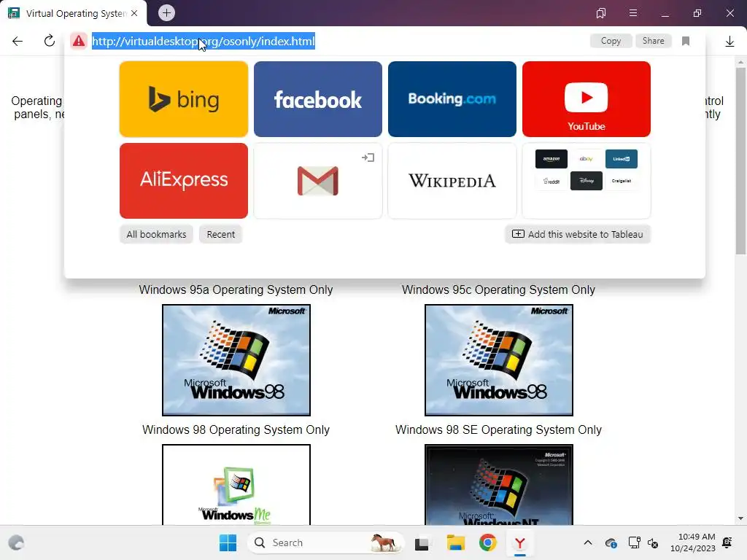Click the OneDrive cloud tray icon
The height and width of the screenshot is (560, 747).
tap(611, 542)
